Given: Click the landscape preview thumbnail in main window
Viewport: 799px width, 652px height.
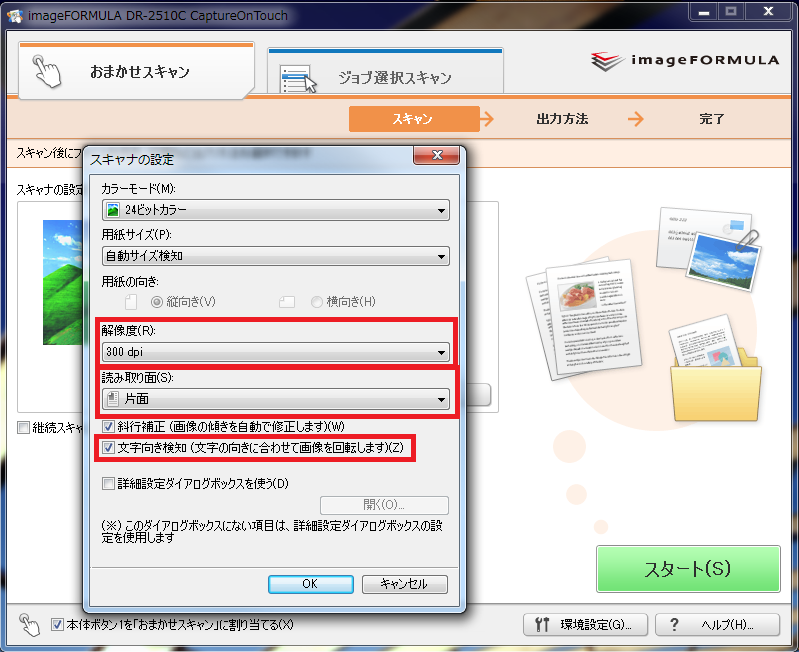Looking at the screenshot, I should point(63,282).
